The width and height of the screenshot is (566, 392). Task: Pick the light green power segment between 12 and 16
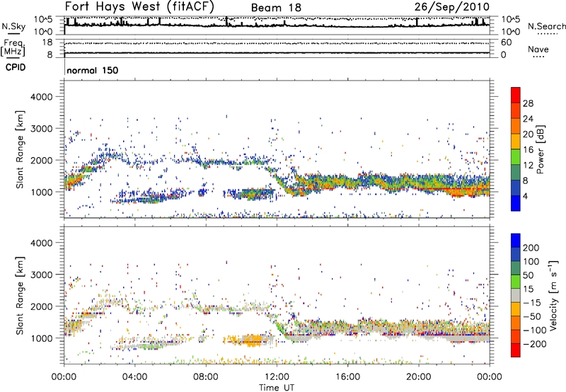(x=516, y=157)
